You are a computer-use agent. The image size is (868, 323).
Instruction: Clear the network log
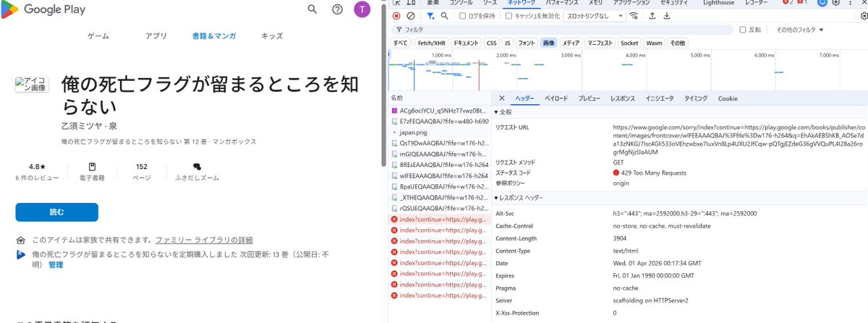tap(411, 15)
